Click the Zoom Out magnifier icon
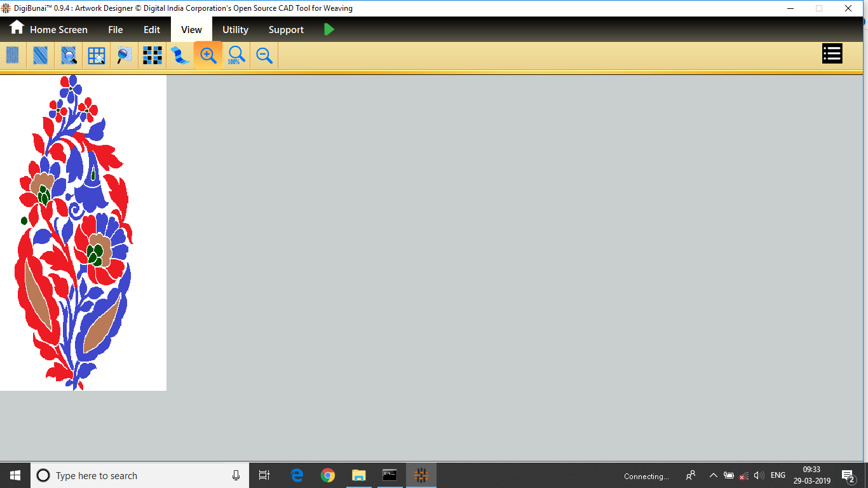The width and height of the screenshot is (868, 488). click(264, 56)
